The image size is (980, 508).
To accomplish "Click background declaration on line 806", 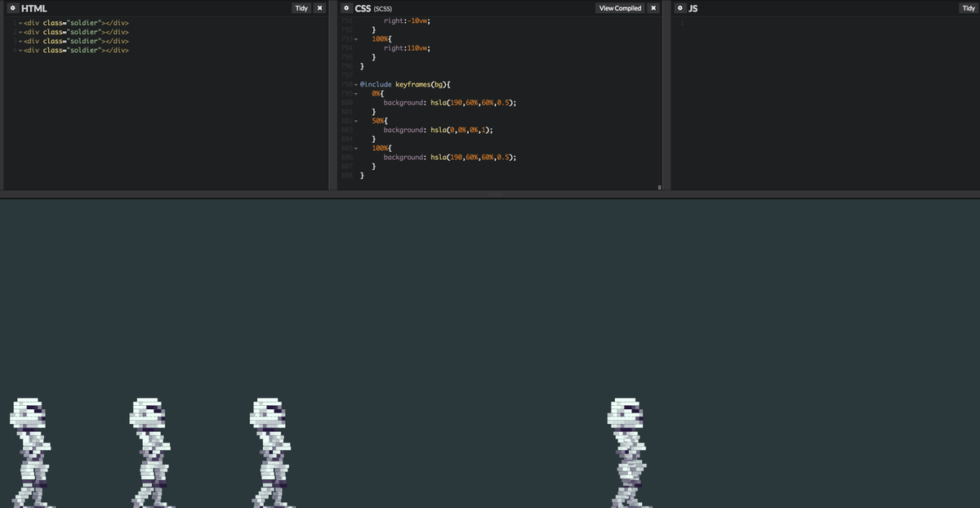I will click(x=450, y=157).
